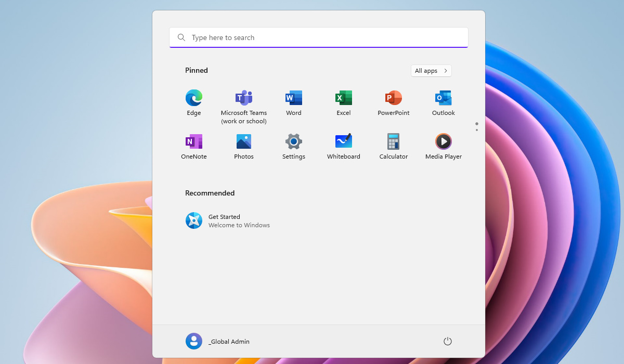Open the Outlook app icon
The width and height of the screenshot is (624, 364).
click(444, 98)
